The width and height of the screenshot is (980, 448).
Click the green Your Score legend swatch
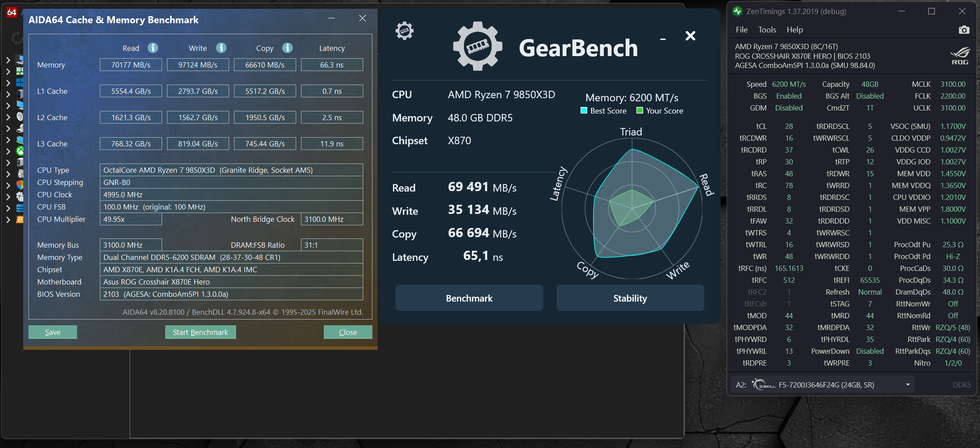(x=640, y=110)
